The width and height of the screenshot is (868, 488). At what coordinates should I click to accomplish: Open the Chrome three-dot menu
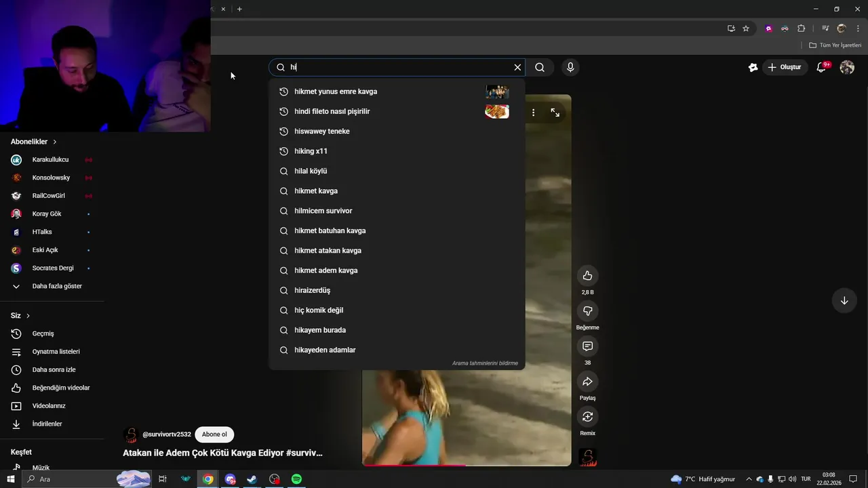(858, 28)
